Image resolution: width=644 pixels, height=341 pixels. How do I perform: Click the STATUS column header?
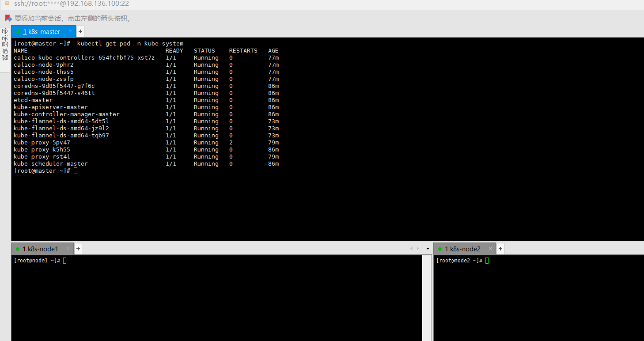205,50
